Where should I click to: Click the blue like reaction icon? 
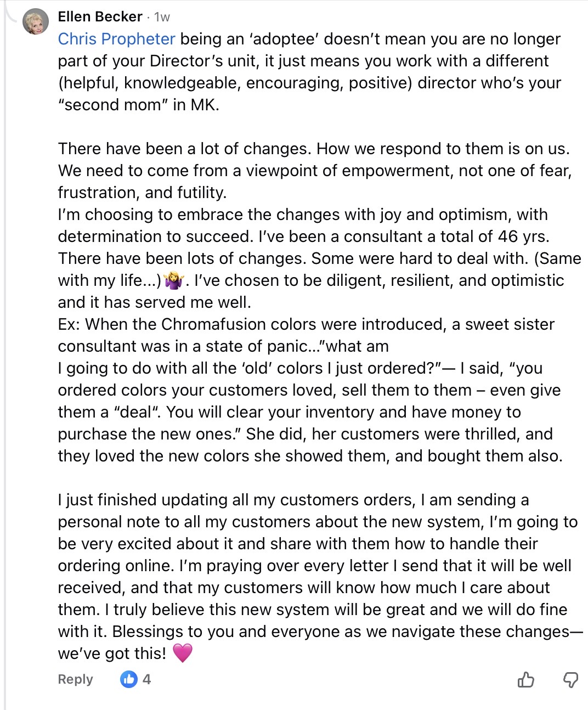pyautogui.click(x=129, y=679)
